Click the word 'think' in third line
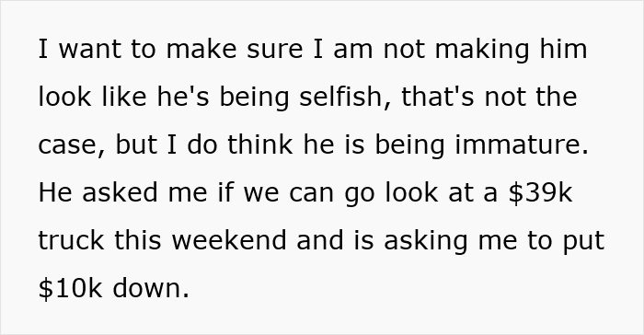The image size is (644, 335). pos(260,144)
